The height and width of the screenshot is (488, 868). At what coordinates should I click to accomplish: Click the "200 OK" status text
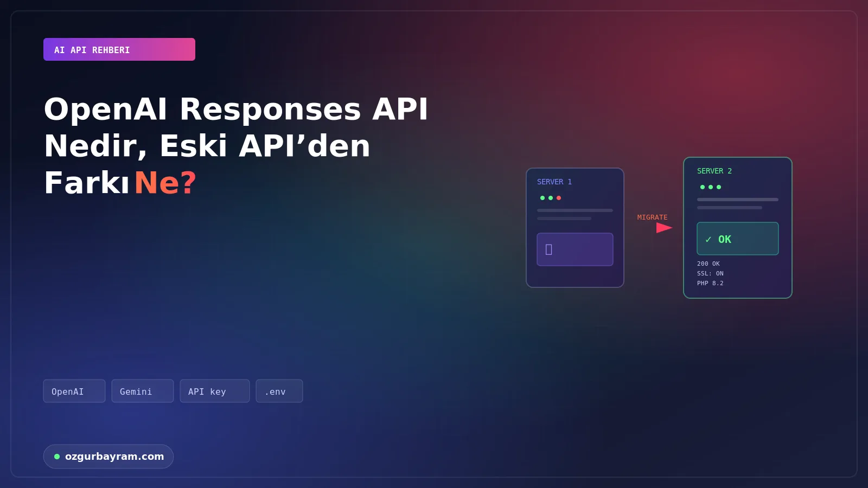pos(709,264)
